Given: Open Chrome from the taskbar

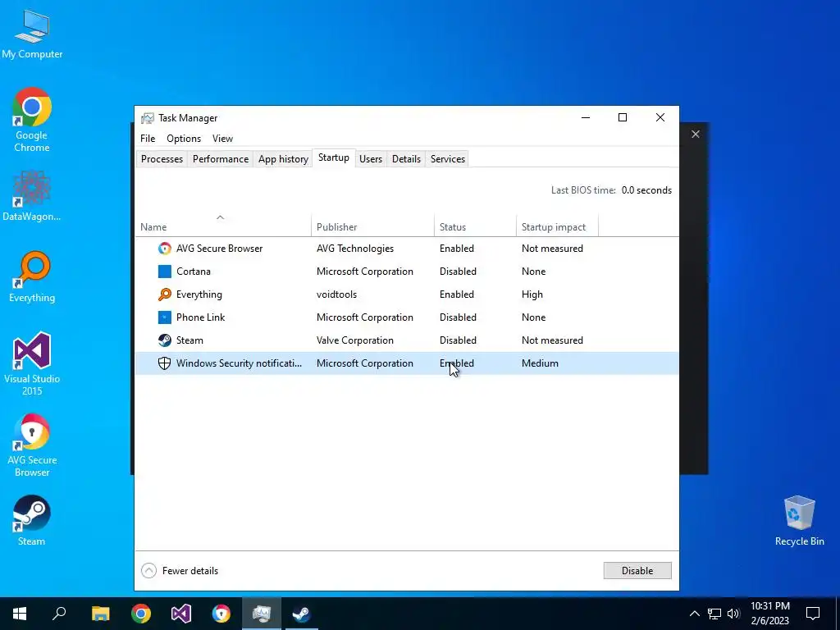Looking at the screenshot, I should tap(141, 614).
